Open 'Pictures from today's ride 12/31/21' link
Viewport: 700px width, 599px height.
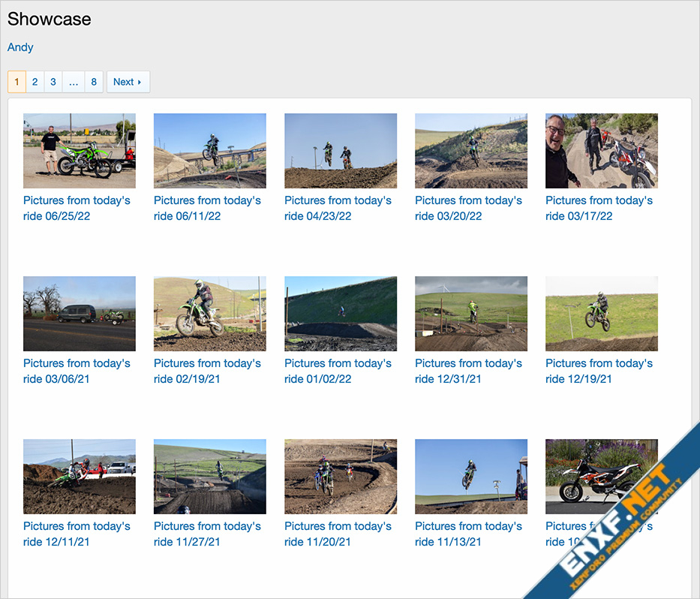pos(468,372)
